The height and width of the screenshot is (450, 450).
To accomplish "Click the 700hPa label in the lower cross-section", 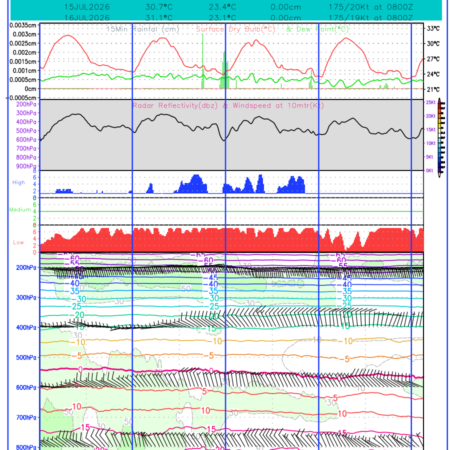I will pos(26,417).
